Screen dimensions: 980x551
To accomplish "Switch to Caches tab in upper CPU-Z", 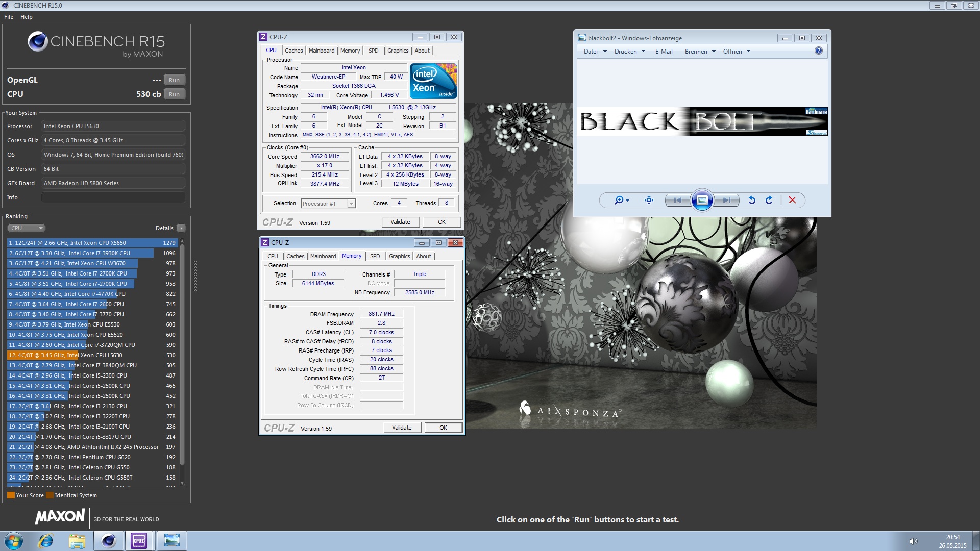I will 294,51.
